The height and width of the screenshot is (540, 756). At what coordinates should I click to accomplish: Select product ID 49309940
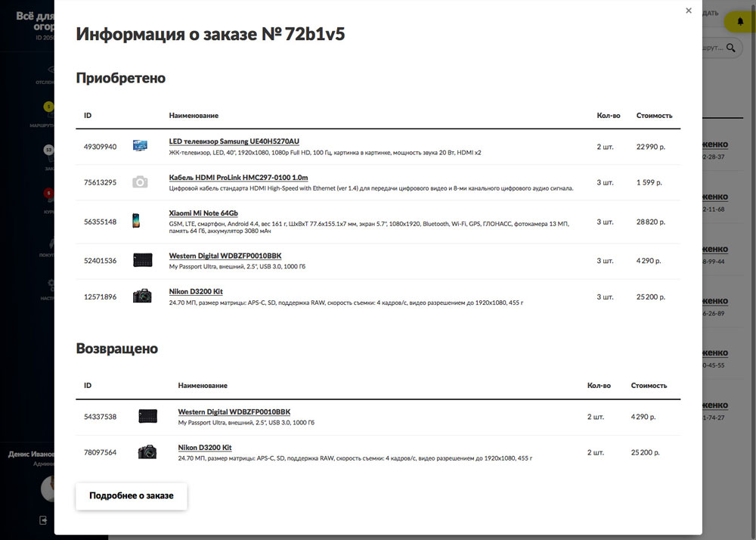click(100, 147)
